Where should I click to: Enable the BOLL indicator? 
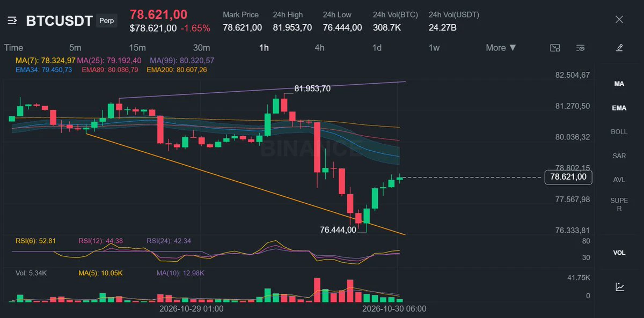(x=619, y=132)
